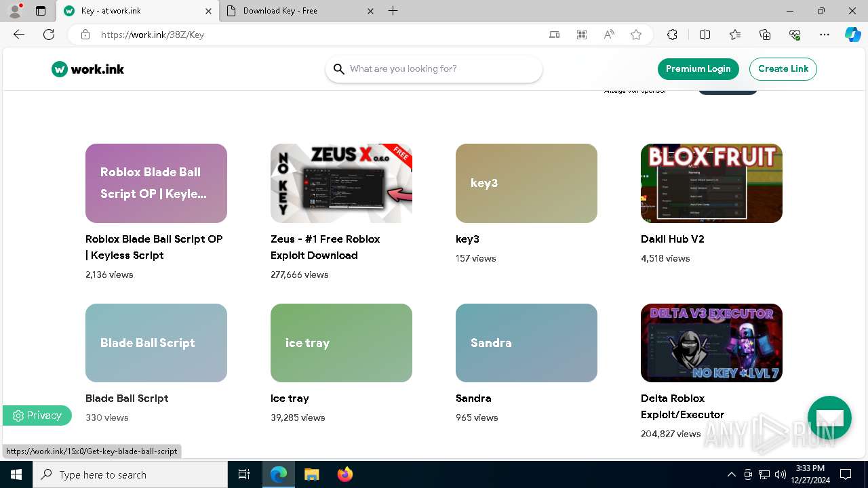Refresh the current page
This screenshot has height=488, width=868.
(49, 35)
